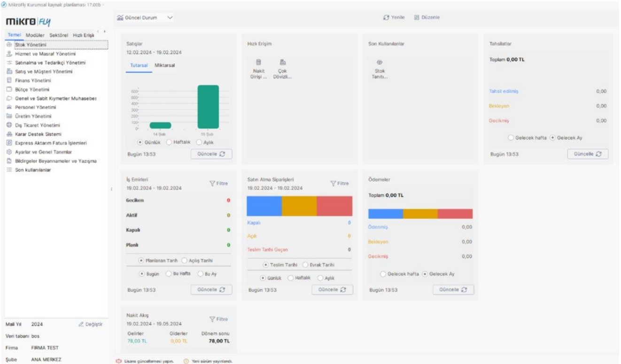Screen dimensions: 621x364
Task: Open Hizmet ve Masraf Yönetimi icon
Action: pos(9,54)
